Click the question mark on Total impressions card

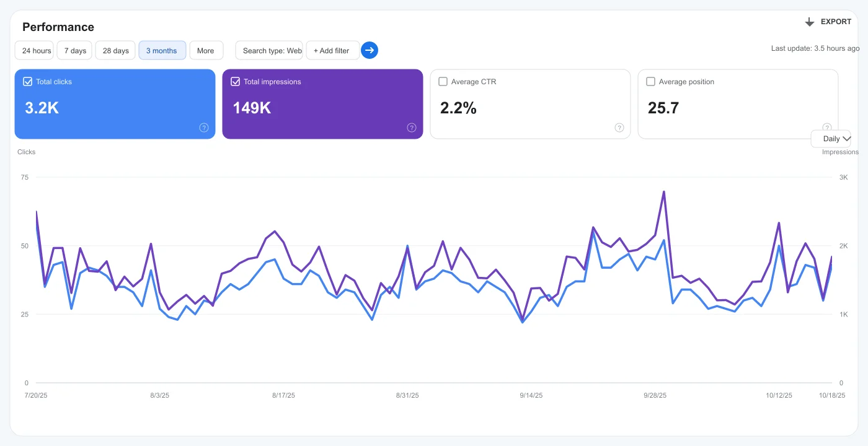(x=411, y=128)
